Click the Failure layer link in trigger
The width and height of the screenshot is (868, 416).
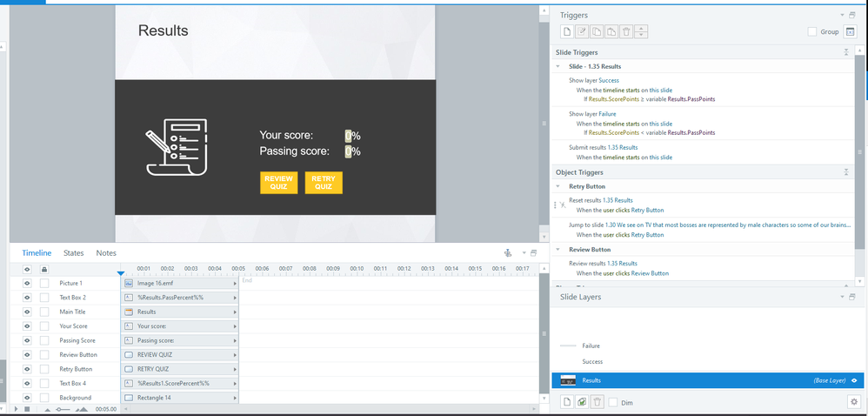tap(607, 114)
